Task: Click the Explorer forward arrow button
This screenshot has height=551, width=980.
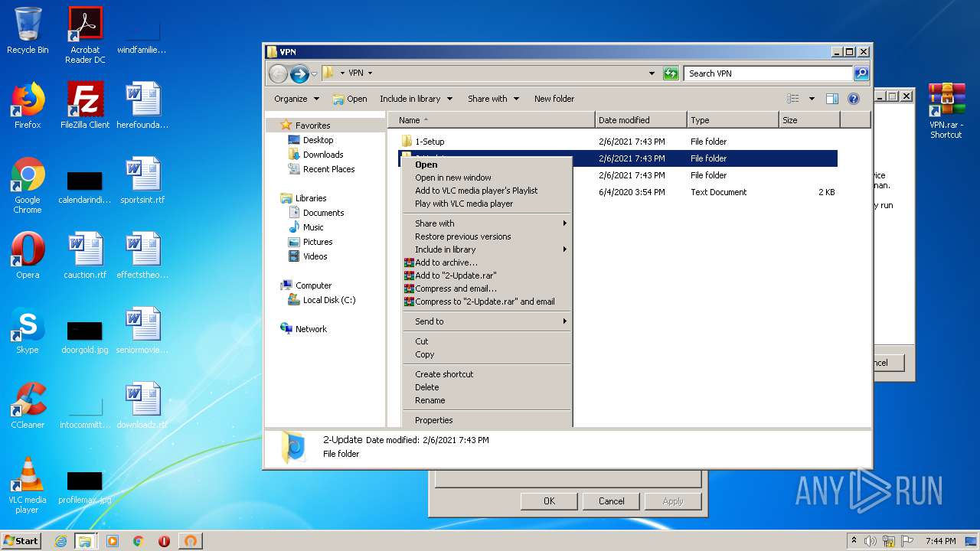Action: coord(299,73)
